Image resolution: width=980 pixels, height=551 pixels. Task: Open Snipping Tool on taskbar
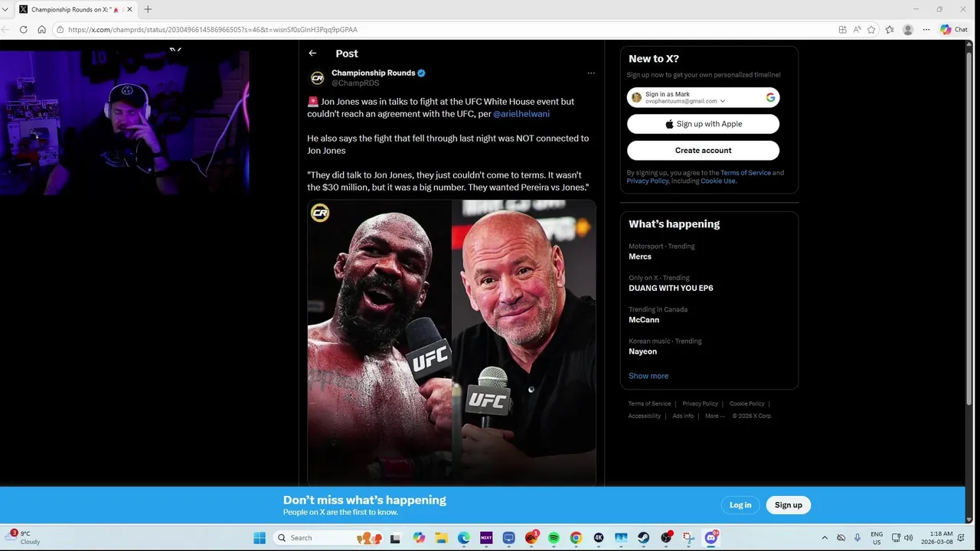point(688,538)
